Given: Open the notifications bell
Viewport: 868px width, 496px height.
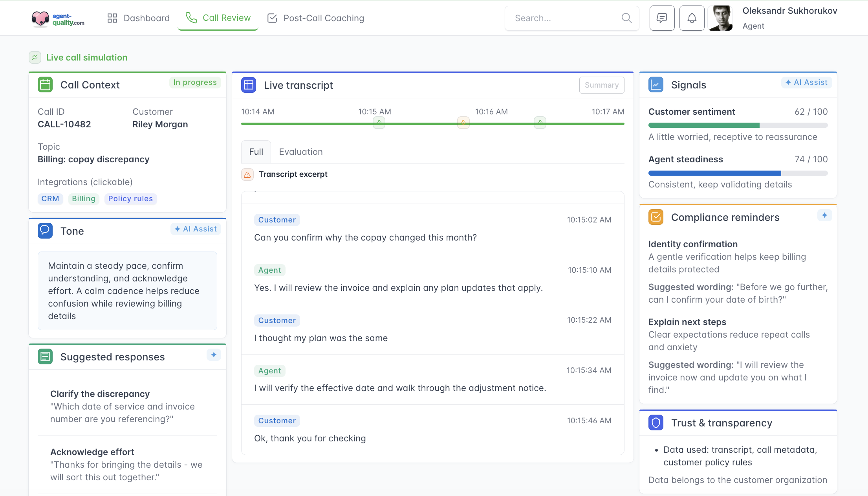Looking at the screenshot, I should [692, 18].
